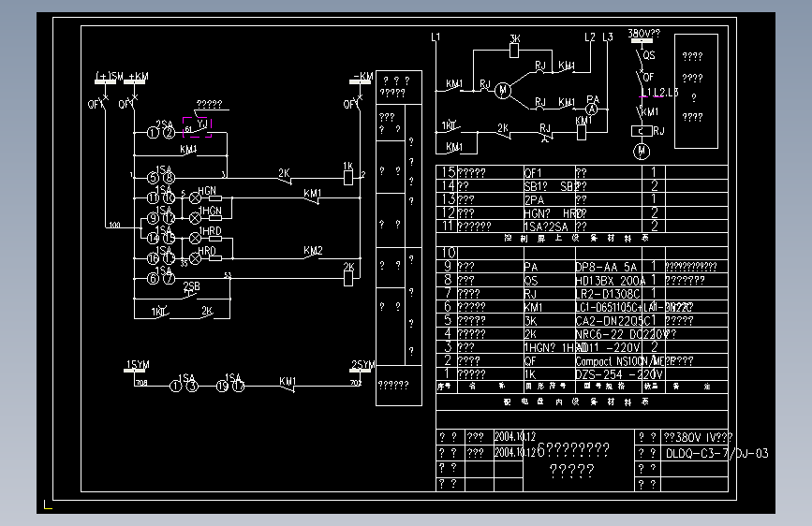Select circled terminal 9 of 1SA
The height and width of the screenshot is (526, 812).
(153, 218)
